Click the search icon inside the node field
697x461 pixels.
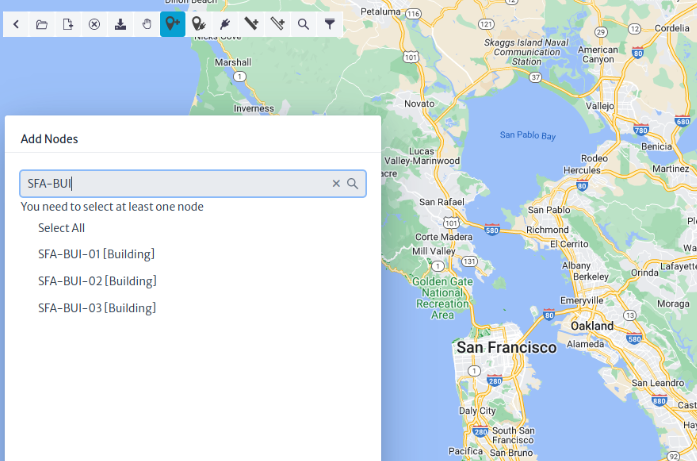click(353, 184)
